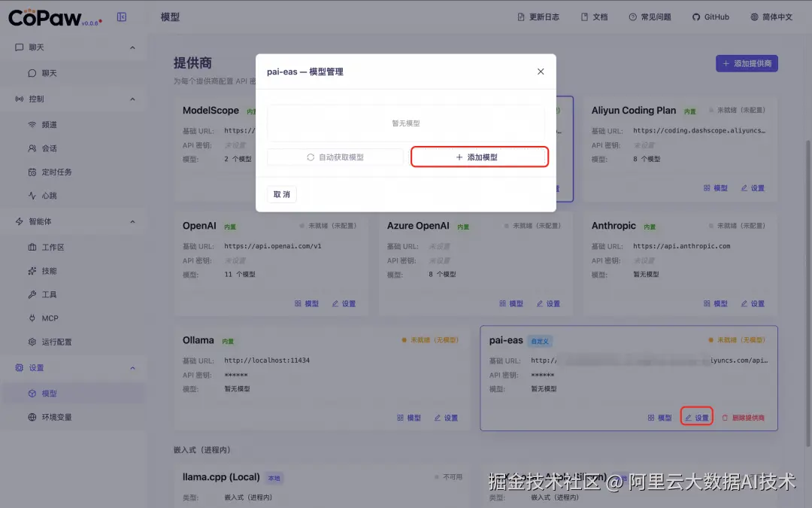812x508 pixels.
Task: Click 删除提供商 on pai-eas card
Action: [743, 418]
